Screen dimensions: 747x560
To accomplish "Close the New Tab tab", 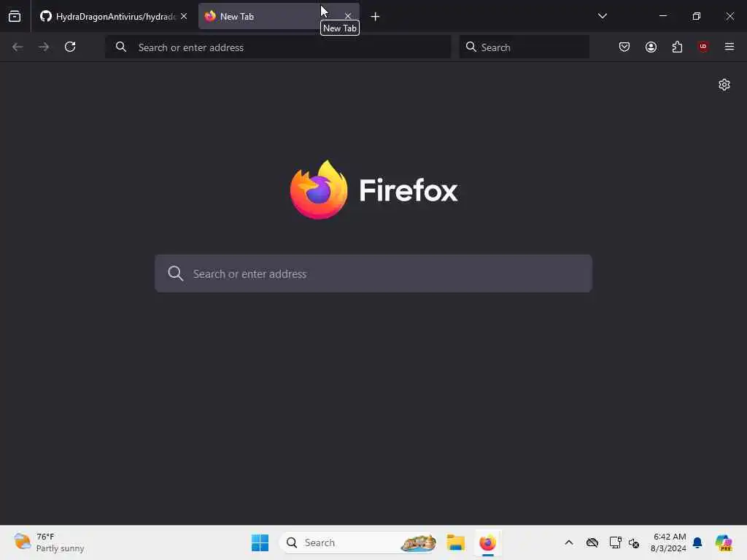I will 348,17.
